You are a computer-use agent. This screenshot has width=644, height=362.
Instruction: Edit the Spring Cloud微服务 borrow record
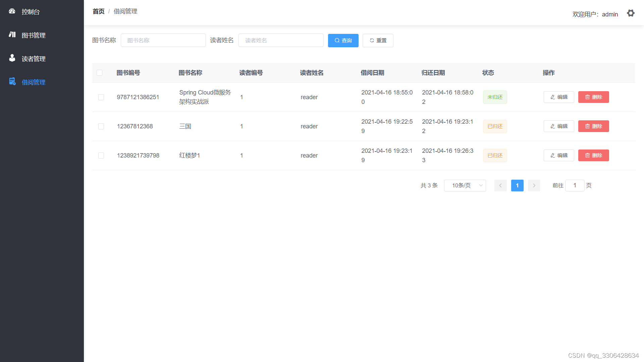(x=559, y=97)
